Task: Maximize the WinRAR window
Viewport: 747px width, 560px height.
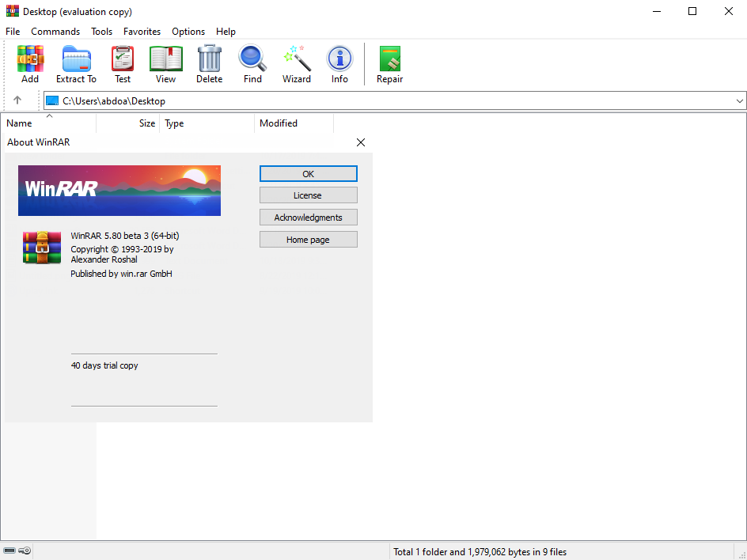Action: pyautogui.click(x=692, y=11)
